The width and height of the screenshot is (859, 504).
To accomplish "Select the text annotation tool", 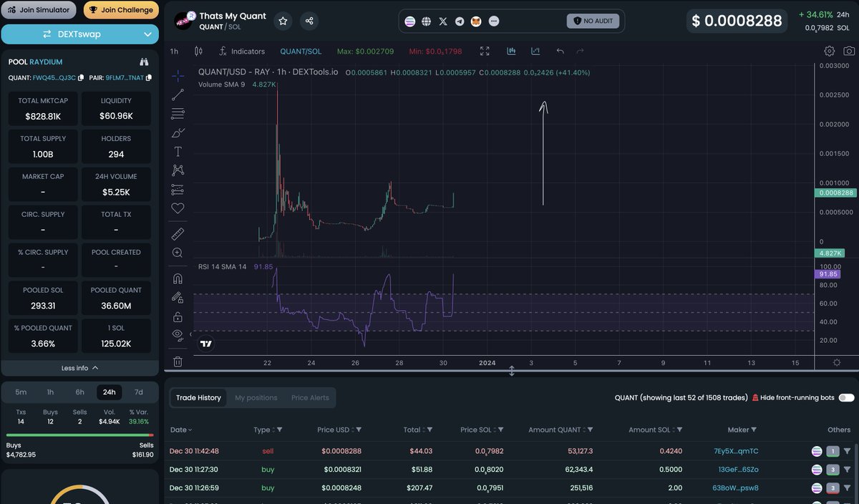I will (178, 151).
